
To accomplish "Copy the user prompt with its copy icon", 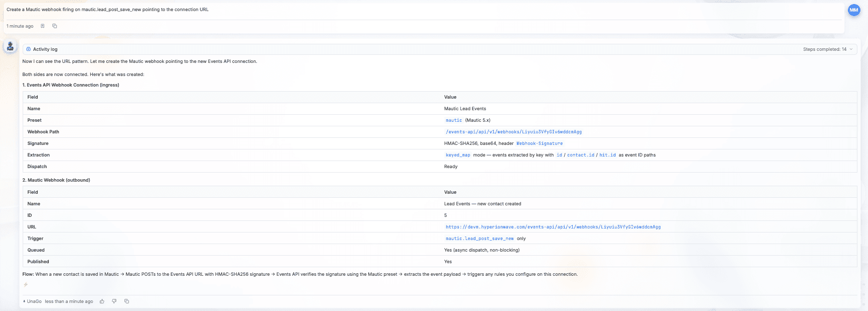I will tap(55, 26).
